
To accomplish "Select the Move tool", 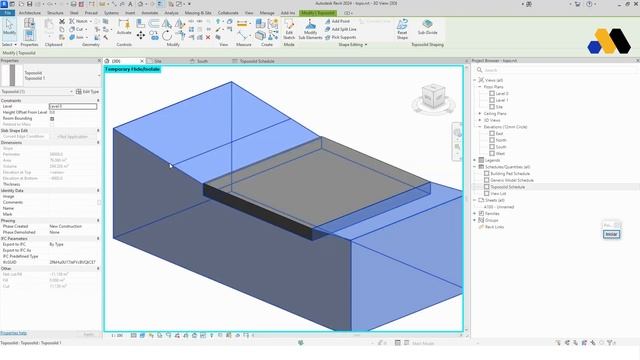I will (141, 36).
